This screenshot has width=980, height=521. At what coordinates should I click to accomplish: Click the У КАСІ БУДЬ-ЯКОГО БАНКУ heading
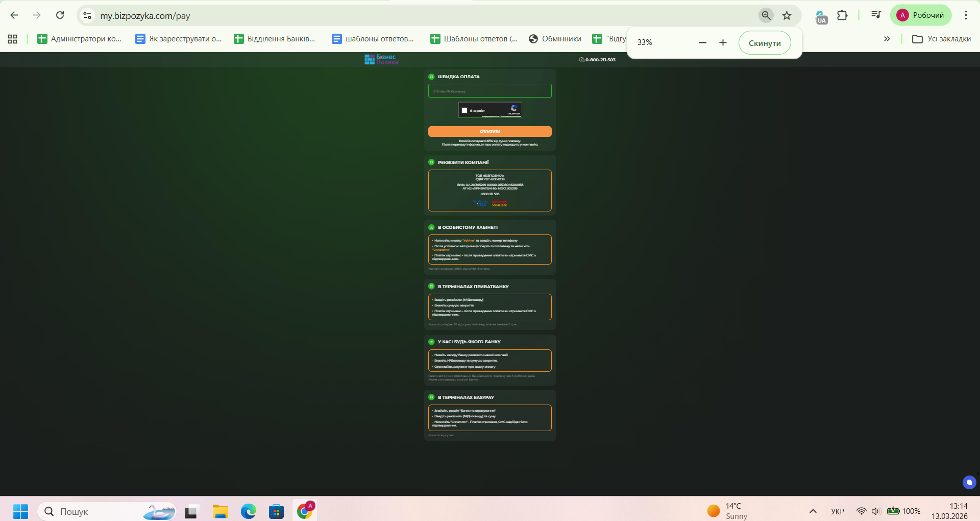pos(469,342)
